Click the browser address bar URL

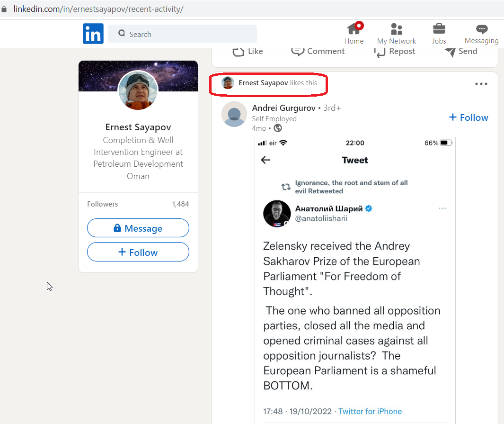tap(98, 9)
